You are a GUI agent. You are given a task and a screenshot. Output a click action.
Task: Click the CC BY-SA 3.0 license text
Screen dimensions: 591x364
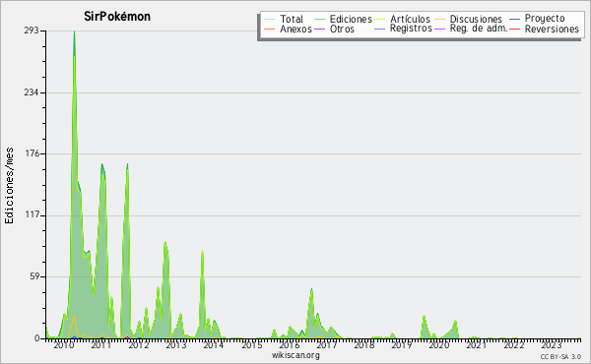560,356
